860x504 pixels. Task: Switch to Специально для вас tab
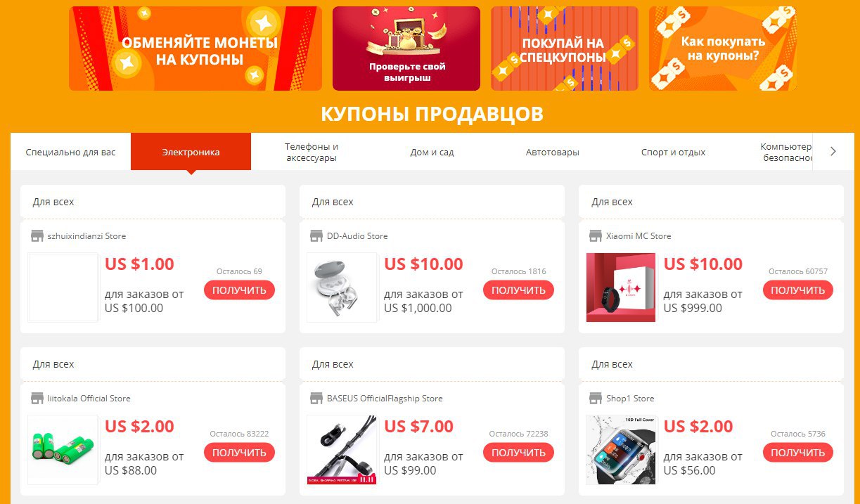click(70, 152)
